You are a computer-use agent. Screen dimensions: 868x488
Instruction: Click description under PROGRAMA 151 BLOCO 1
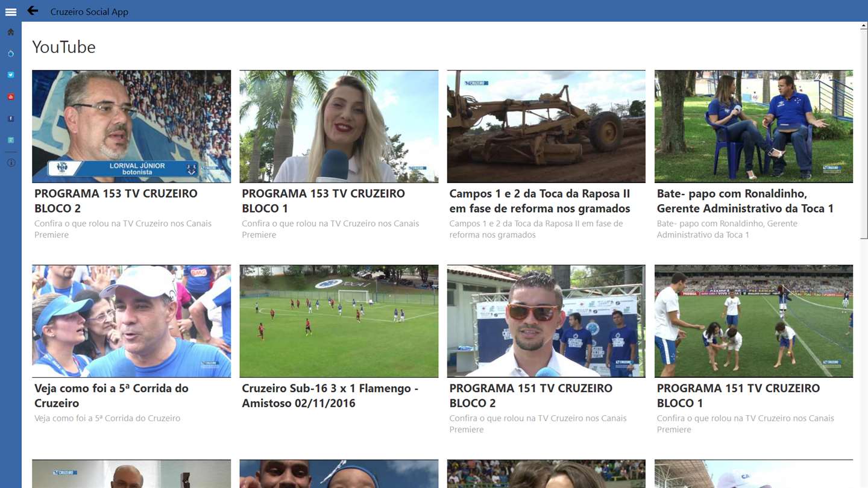(x=746, y=424)
